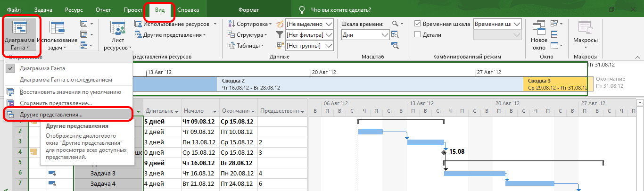Click the Сортировка sort icon
The image size is (644, 191).
click(x=231, y=24)
